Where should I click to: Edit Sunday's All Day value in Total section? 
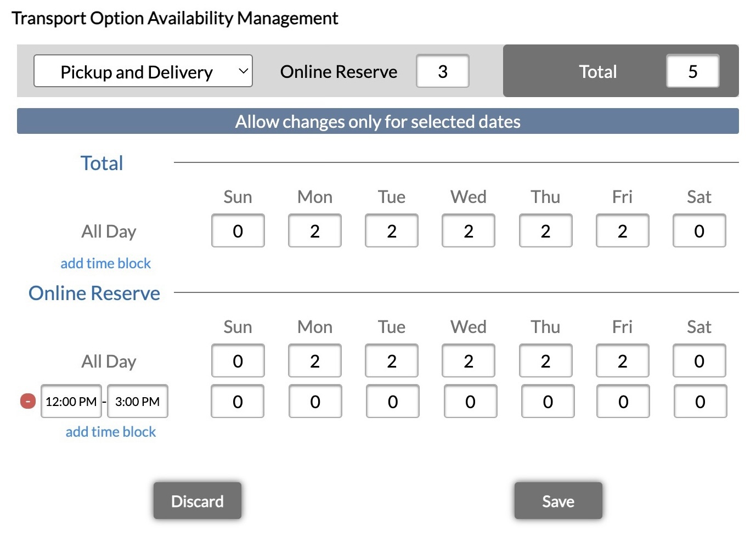tap(238, 231)
